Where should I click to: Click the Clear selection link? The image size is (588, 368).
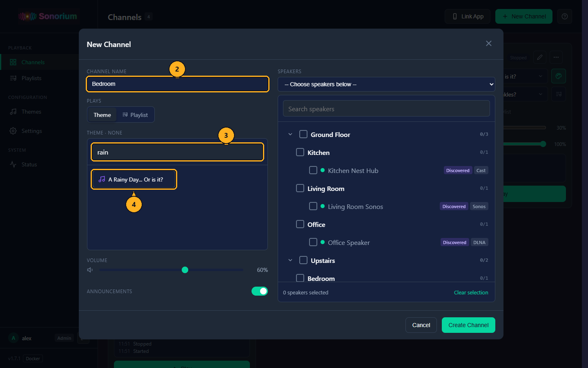(471, 292)
